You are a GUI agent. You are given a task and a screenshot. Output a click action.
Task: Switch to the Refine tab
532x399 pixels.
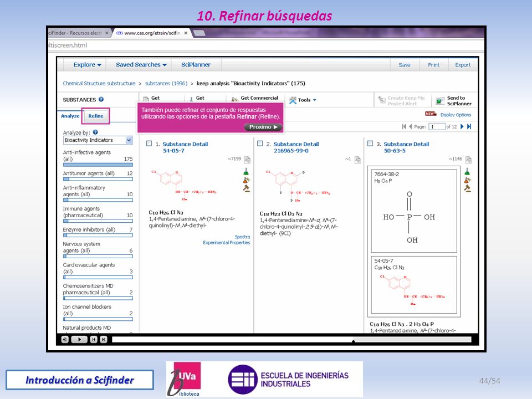click(x=96, y=116)
